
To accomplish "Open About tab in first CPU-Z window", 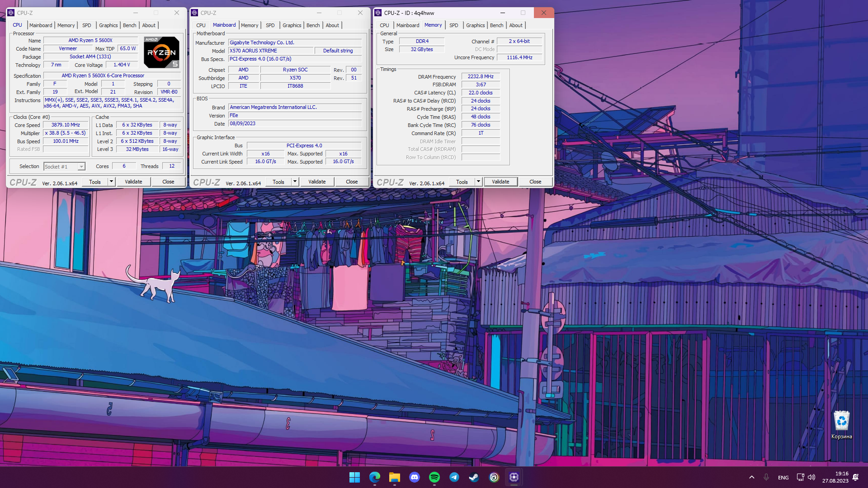I will (149, 25).
